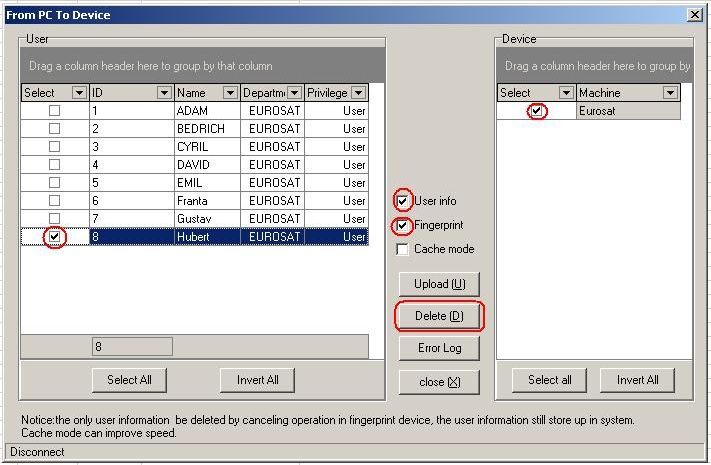Image resolution: width=711 pixels, height=465 pixels.
Task: Click Invert All under the user list
Action: pos(257,380)
